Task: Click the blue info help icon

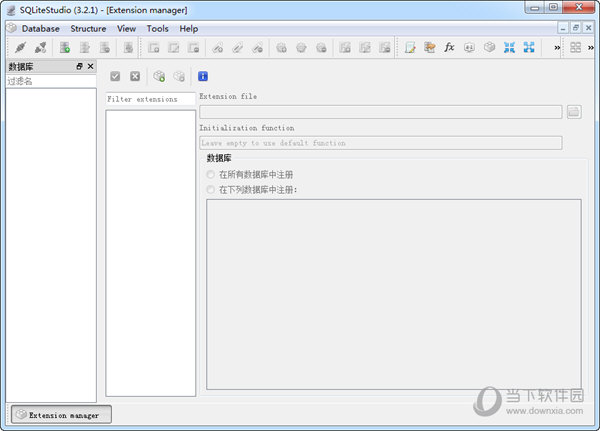Action: 203,76
